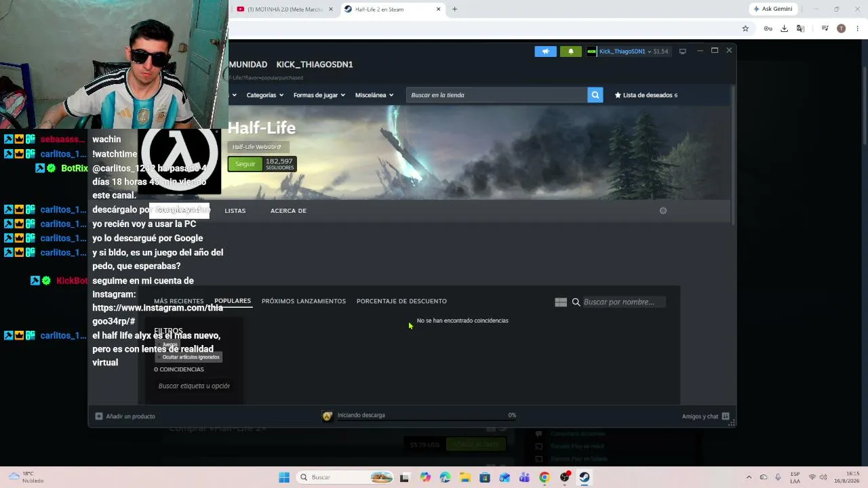Open the ACERCA DE tab
Viewport: 868px width, 488px height.
(x=288, y=211)
